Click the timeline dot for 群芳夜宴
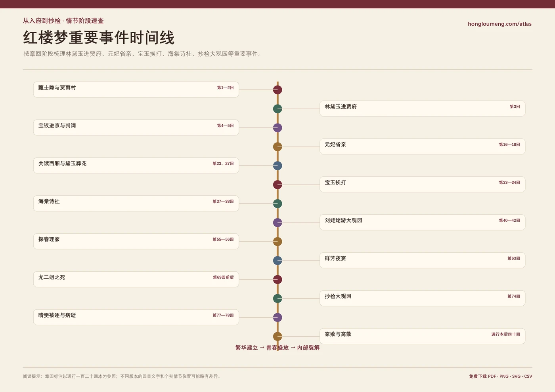The image size is (555, 392). click(x=277, y=261)
